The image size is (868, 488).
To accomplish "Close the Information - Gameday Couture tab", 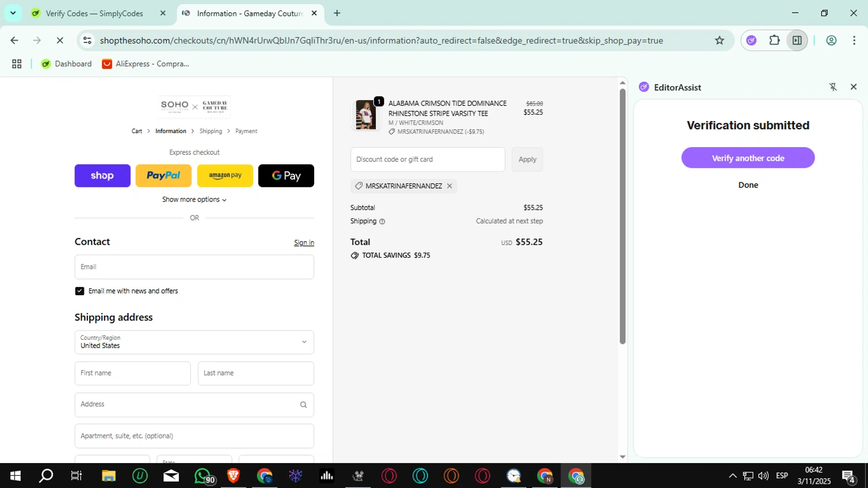I will [x=314, y=13].
